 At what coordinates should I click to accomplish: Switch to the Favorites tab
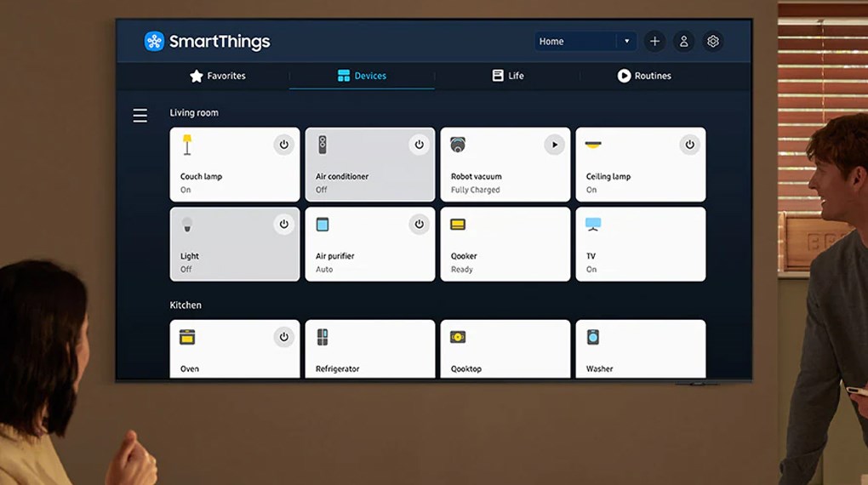(x=218, y=76)
